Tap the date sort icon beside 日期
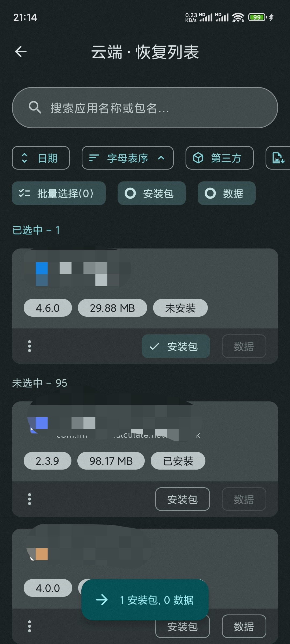This screenshot has height=644, width=290. pyautogui.click(x=24, y=158)
